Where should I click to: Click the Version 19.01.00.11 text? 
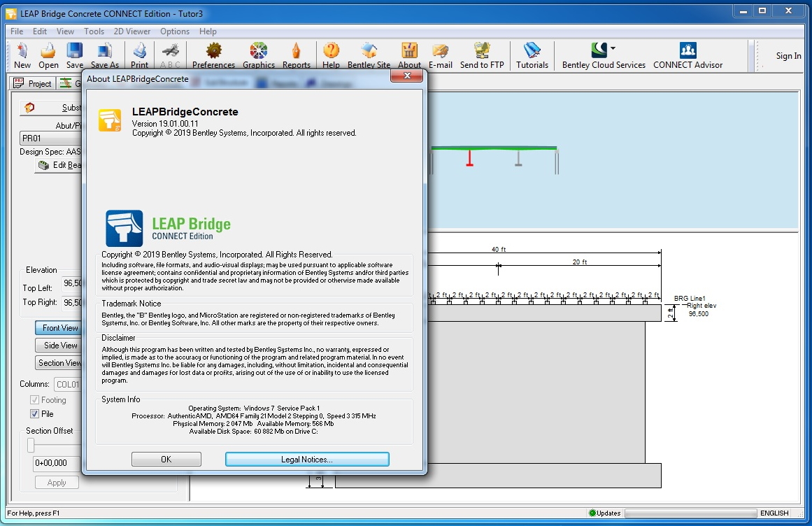(164, 123)
